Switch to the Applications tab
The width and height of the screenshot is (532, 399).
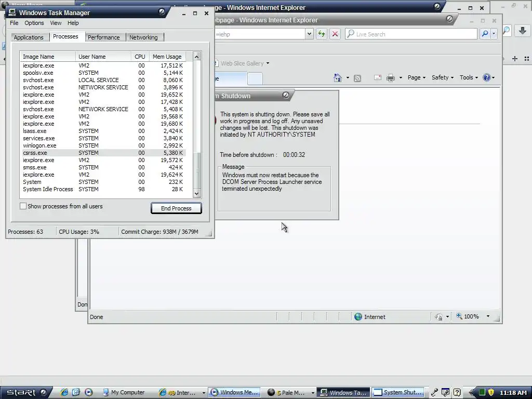pyautogui.click(x=29, y=37)
